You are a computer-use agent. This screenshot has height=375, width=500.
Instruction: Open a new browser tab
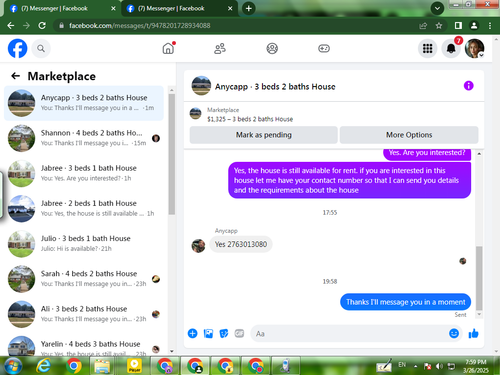pyautogui.click(x=248, y=8)
